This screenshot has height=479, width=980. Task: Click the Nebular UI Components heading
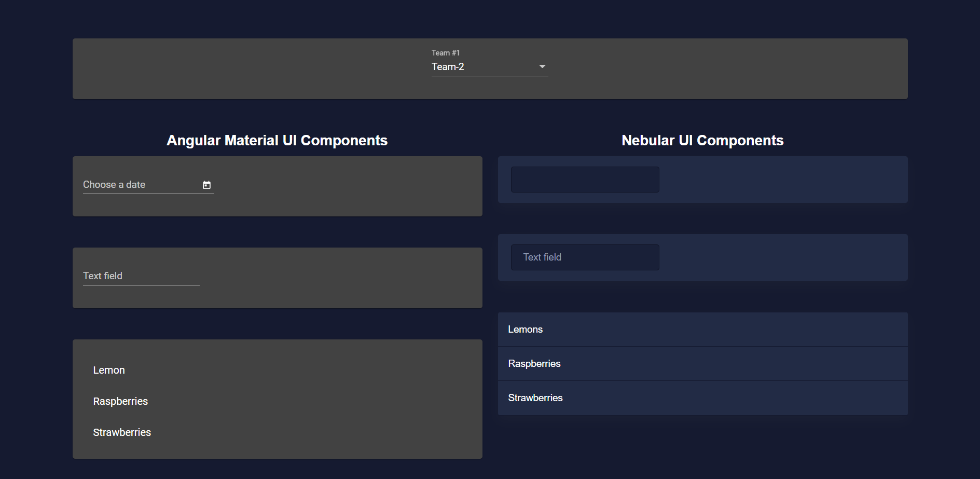click(x=702, y=140)
